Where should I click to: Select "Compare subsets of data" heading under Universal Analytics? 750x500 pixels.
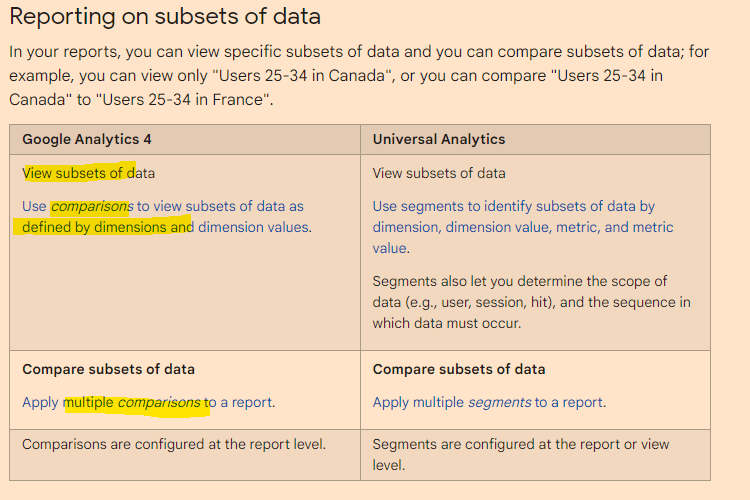tap(459, 369)
